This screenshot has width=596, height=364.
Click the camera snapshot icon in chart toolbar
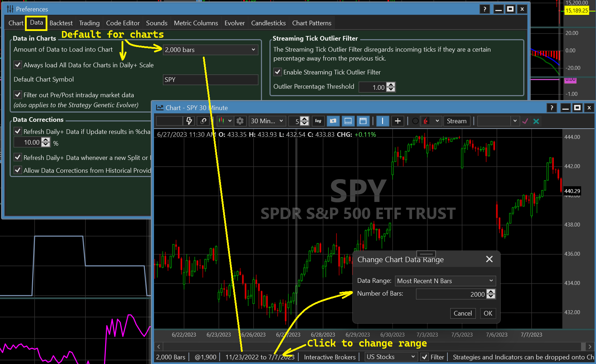tap(333, 121)
